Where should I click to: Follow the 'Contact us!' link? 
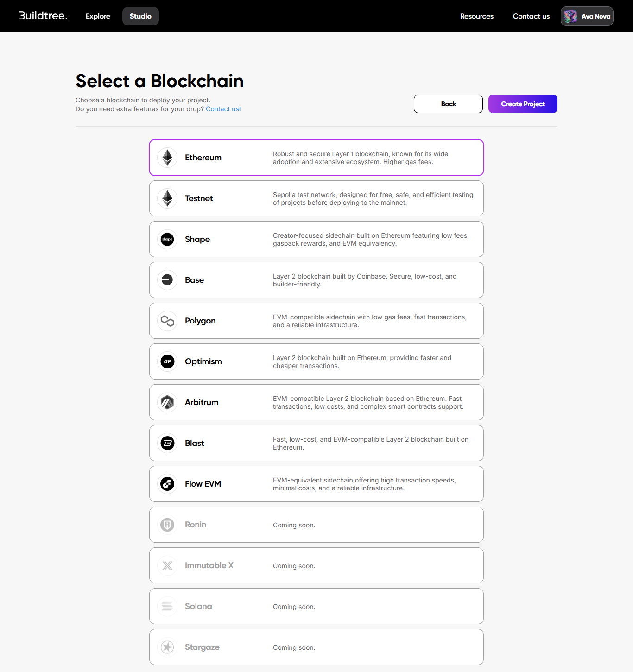coord(223,109)
